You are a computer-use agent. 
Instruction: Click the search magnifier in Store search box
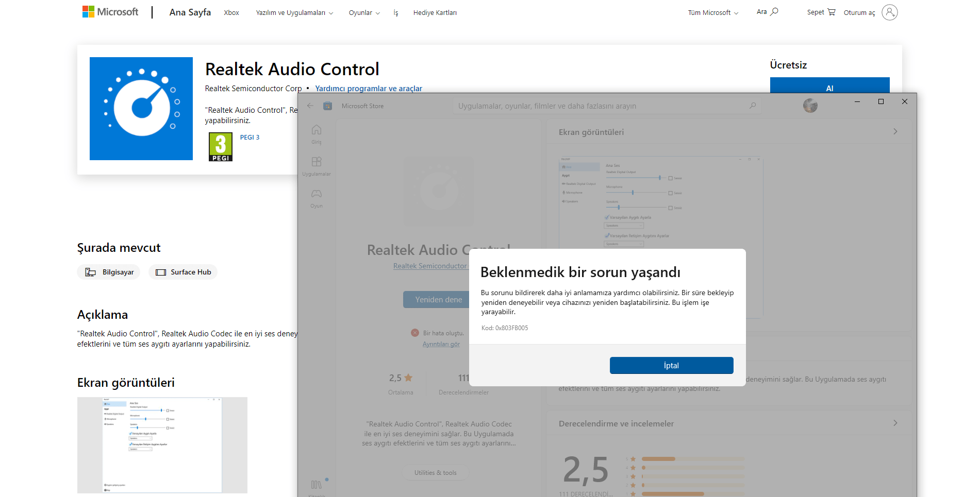(753, 106)
